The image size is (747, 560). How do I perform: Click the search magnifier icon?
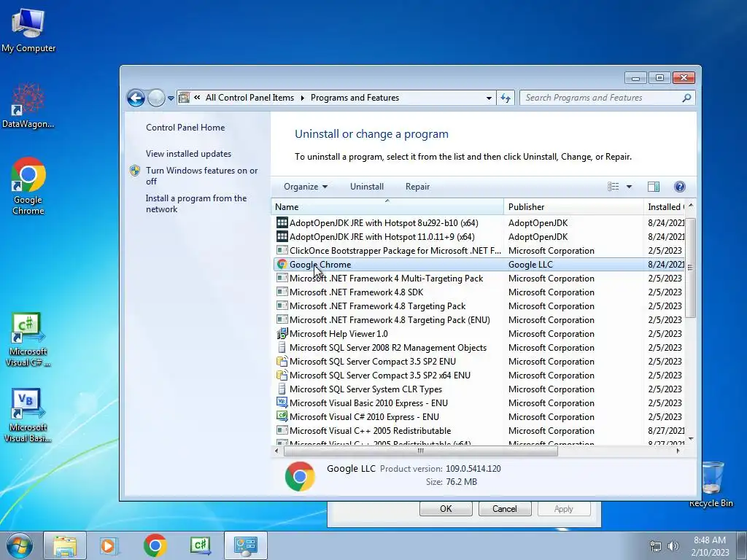pos(686,98)
